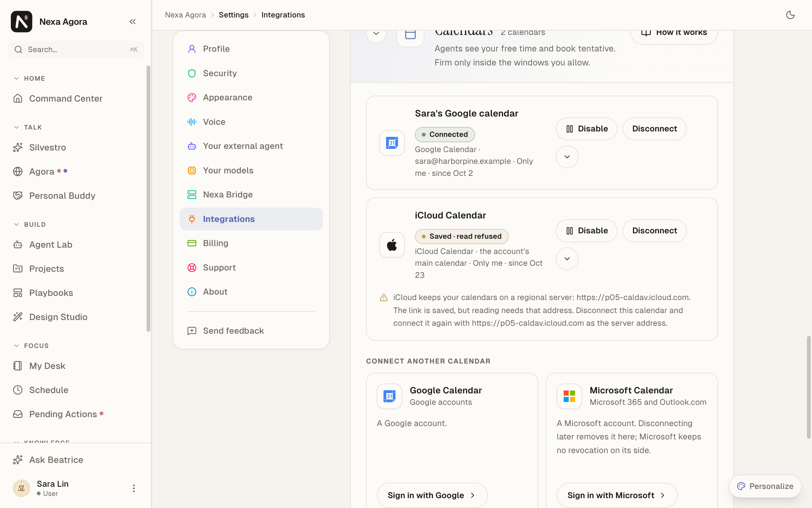The width and height of the screenshot is (812, 508).
Task: Click the Nexa Agora logo icon
Action: [x=22, y=22]
